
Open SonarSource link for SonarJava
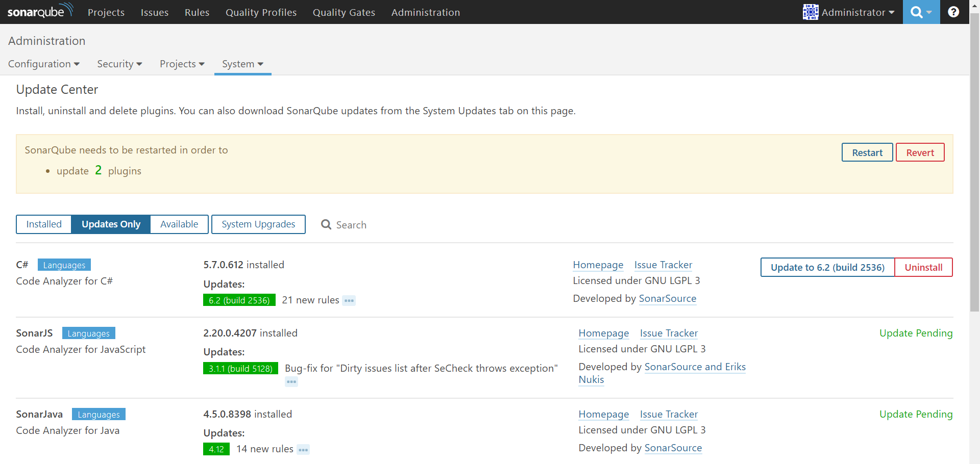[673, 448]
